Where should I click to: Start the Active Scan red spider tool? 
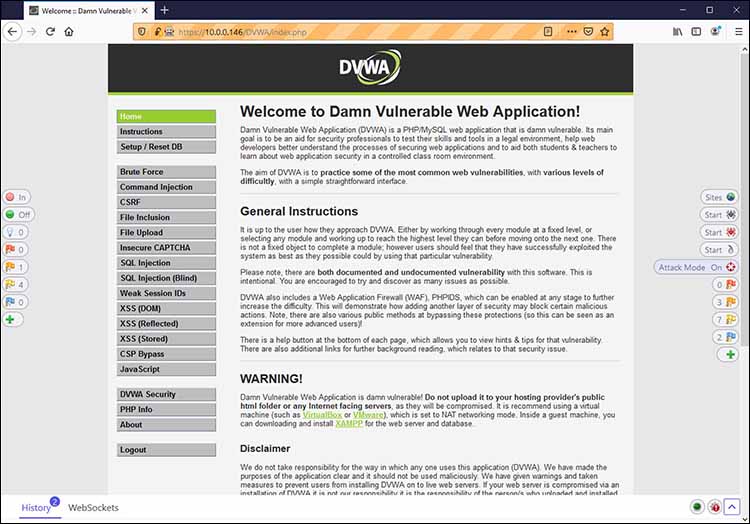[x=719, y=232]
